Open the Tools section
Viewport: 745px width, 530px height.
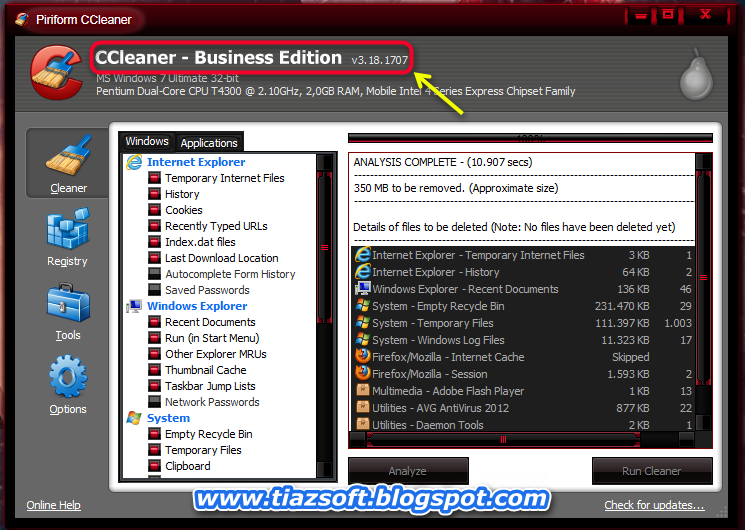[68, 312]
